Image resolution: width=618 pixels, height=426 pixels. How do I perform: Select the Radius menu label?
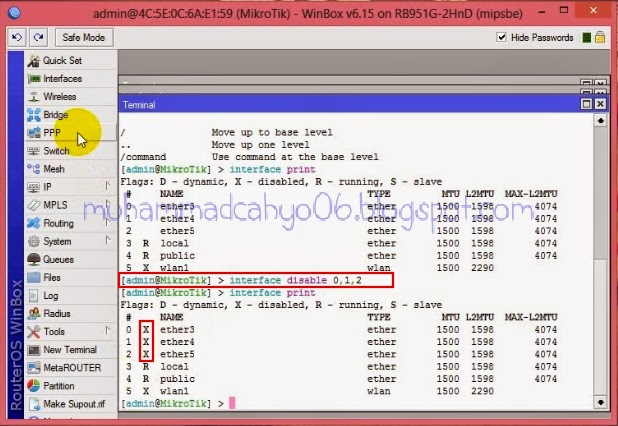click(57, 314)
